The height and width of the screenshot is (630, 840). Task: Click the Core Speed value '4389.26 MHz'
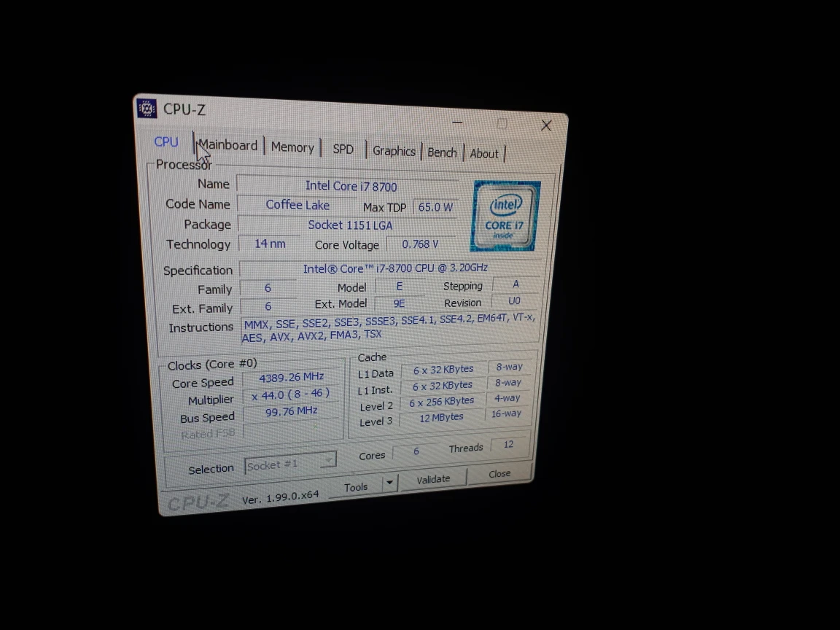coord(291,377)
